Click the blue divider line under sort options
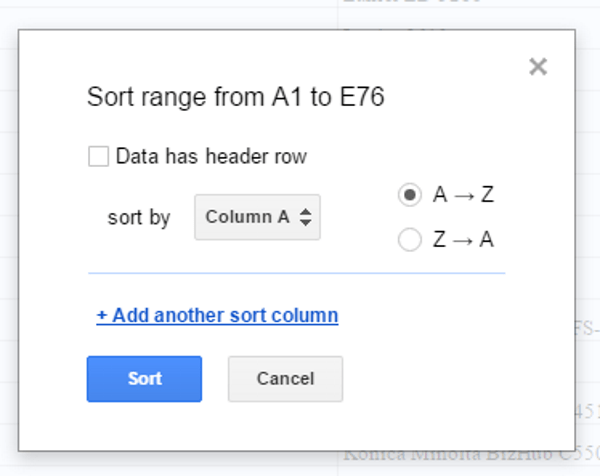Viewport: 600px width, 476px height. point(296,272)
